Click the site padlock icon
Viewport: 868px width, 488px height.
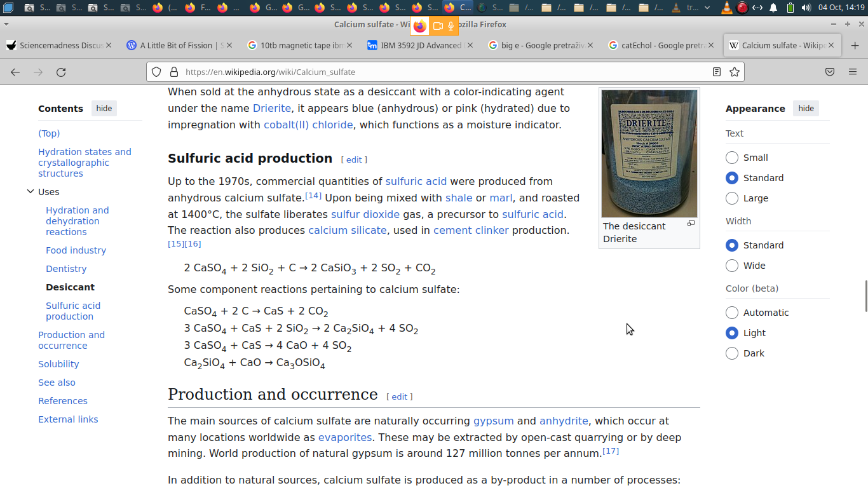(174, 72)
